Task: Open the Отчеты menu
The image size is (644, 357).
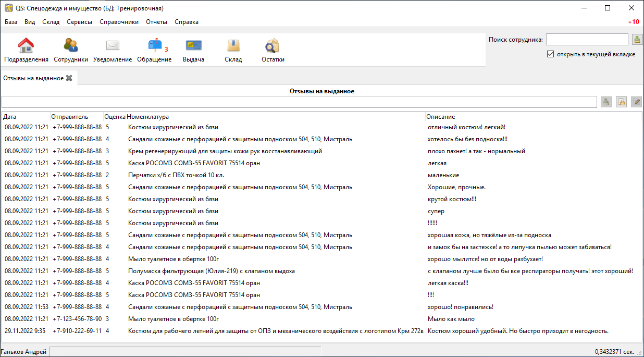Action: coord(157,22)
